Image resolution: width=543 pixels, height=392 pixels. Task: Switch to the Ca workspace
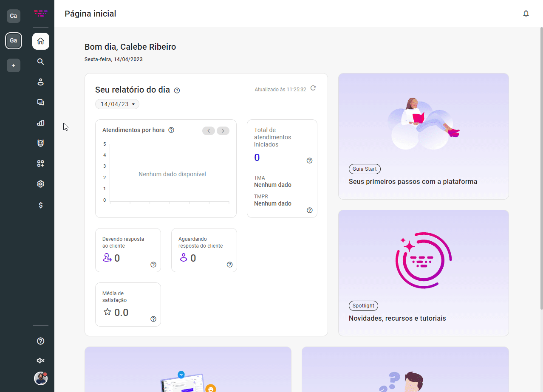tap(14, 16)
